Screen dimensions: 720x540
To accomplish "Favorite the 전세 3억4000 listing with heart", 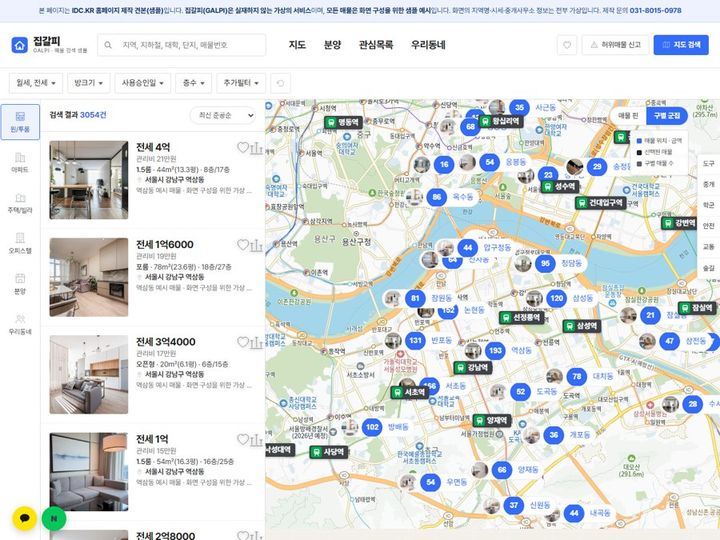I will click(243, 342).
